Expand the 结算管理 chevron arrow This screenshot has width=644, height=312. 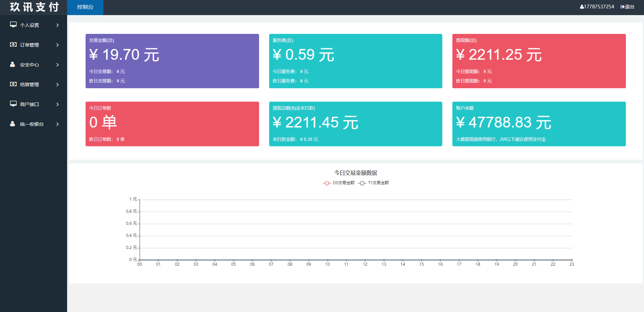point(58,85)
